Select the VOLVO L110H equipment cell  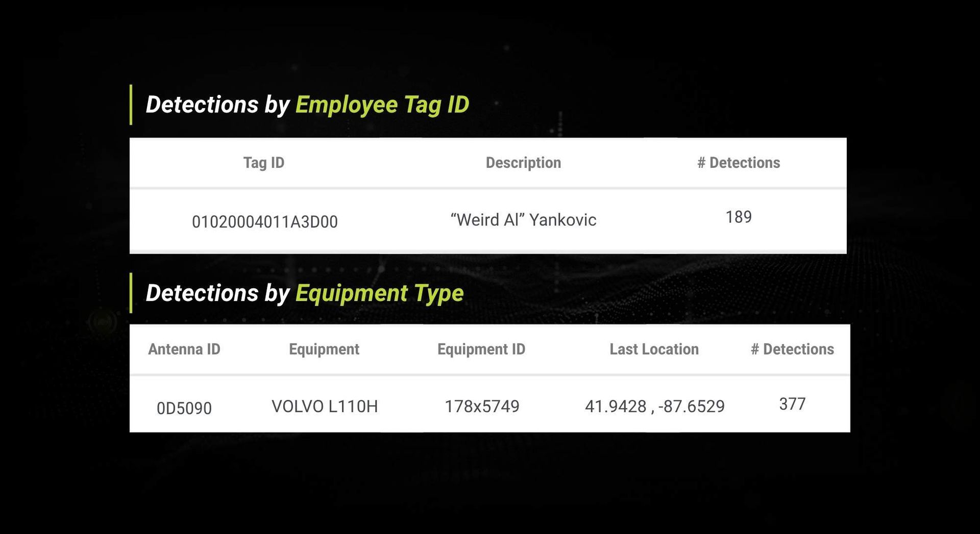click(325, 406)
